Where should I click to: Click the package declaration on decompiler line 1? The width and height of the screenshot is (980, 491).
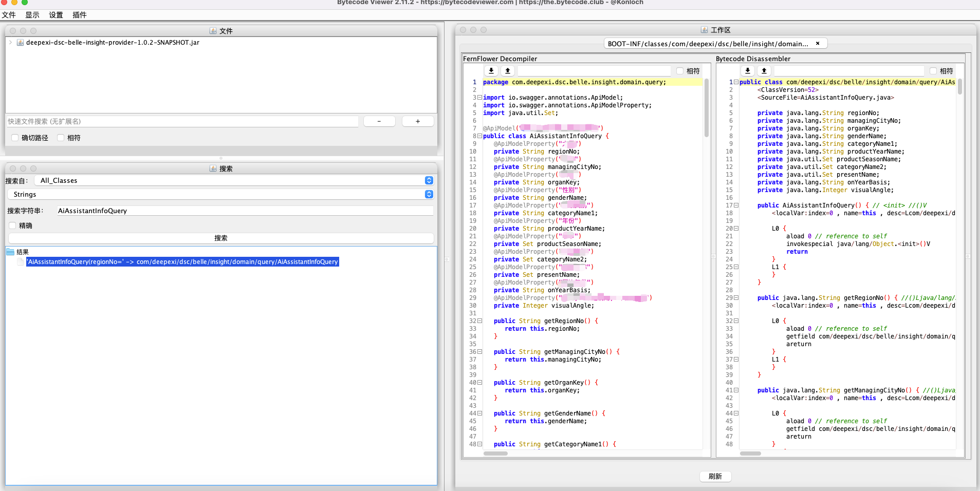coord(575,82)
